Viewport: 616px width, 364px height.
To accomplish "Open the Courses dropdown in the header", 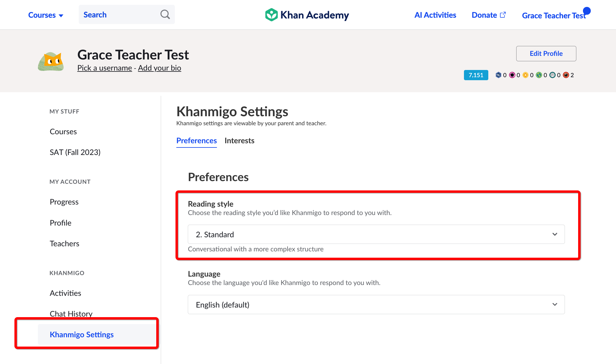I will point(46,15).
